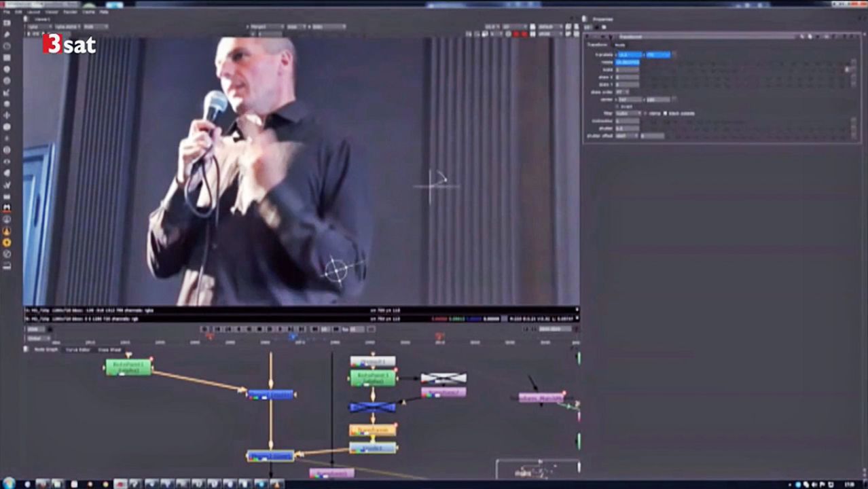The height and width of the screenshot is (489, 868).
Task: Open the Transform nodes toolbar icon
Action: (x=7, y=115)
